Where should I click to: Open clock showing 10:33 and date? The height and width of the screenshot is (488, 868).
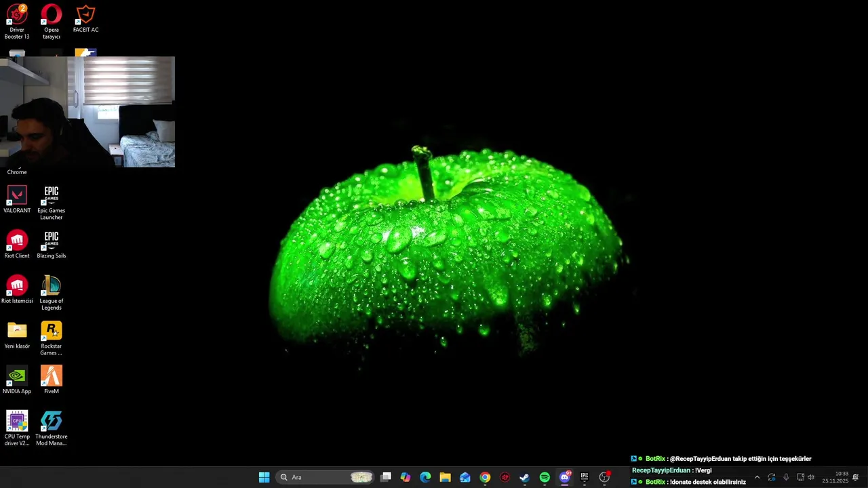click(835, 477)
